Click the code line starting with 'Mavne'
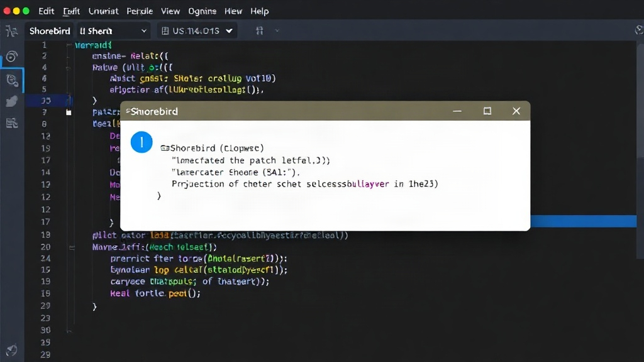The image size is (644, 362). pos(155,247)
